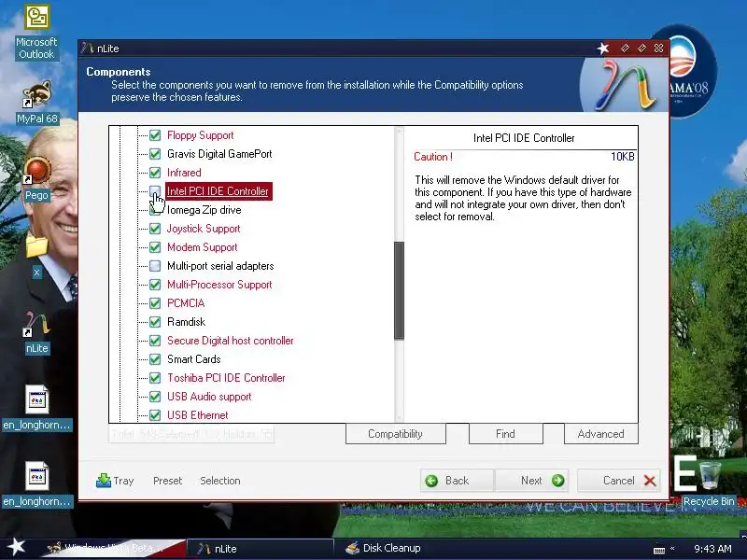Uncheck the USB Audio support checkbox
Screen dimensions: 747x560
tap(155, 396)
